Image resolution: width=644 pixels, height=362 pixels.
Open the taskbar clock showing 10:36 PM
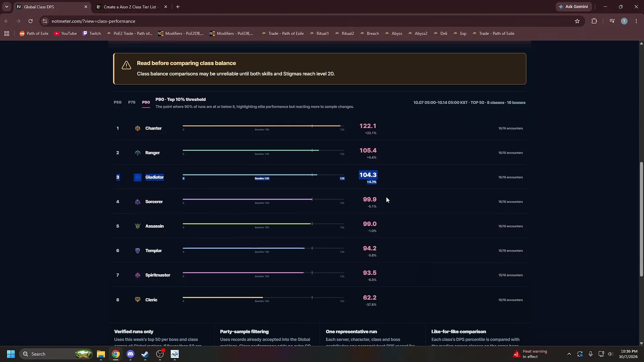pyautogui.click(x=629, y=354)
